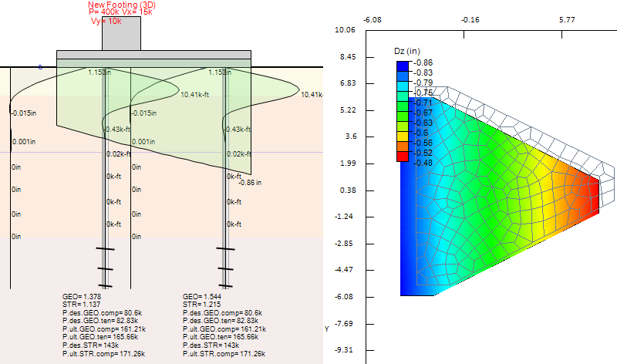
Task: Click the '5.22' Y-axis tick label
Action: pos(348,110)
